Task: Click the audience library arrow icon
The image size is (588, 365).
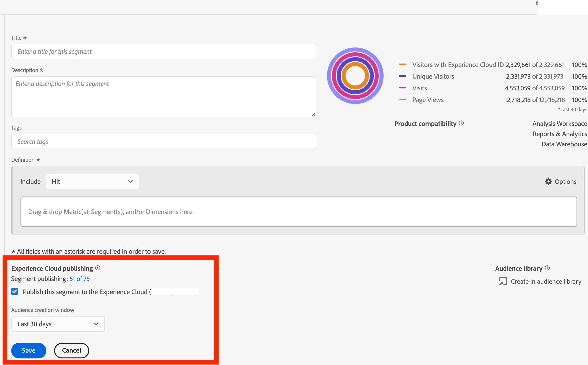Action: click(503, 281)
